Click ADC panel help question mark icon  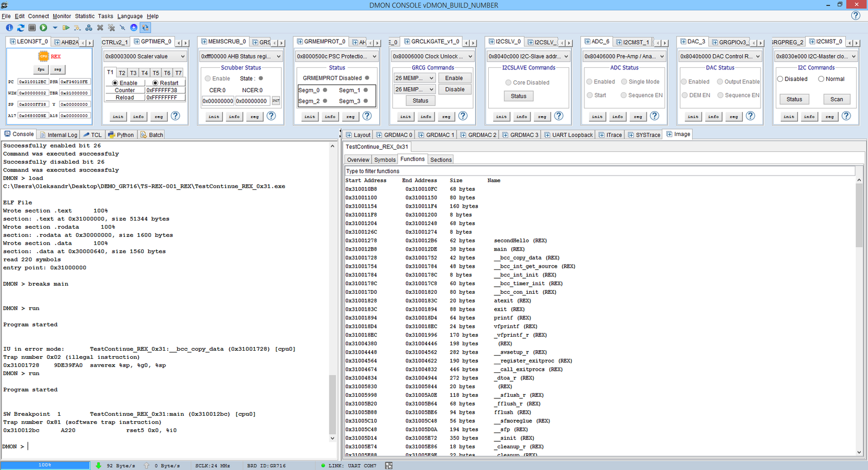pyautogui.click(x=655, y=116)
